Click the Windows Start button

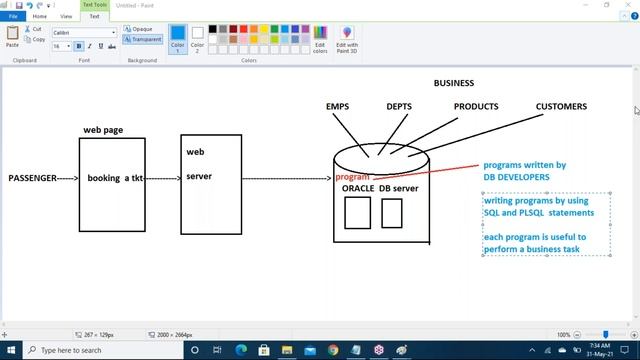[x=11, y=350]
